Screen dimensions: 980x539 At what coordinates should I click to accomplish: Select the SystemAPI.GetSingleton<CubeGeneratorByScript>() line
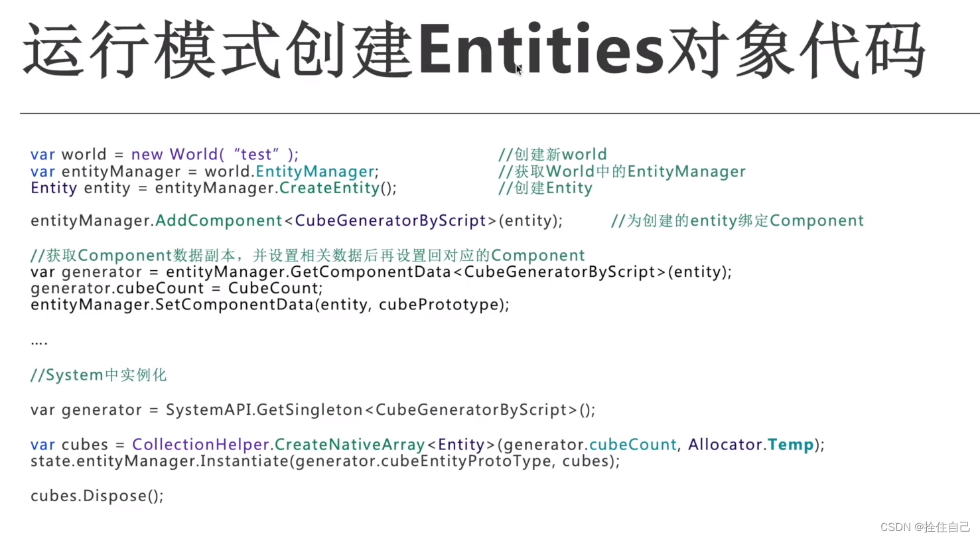(x=313, y=410)
